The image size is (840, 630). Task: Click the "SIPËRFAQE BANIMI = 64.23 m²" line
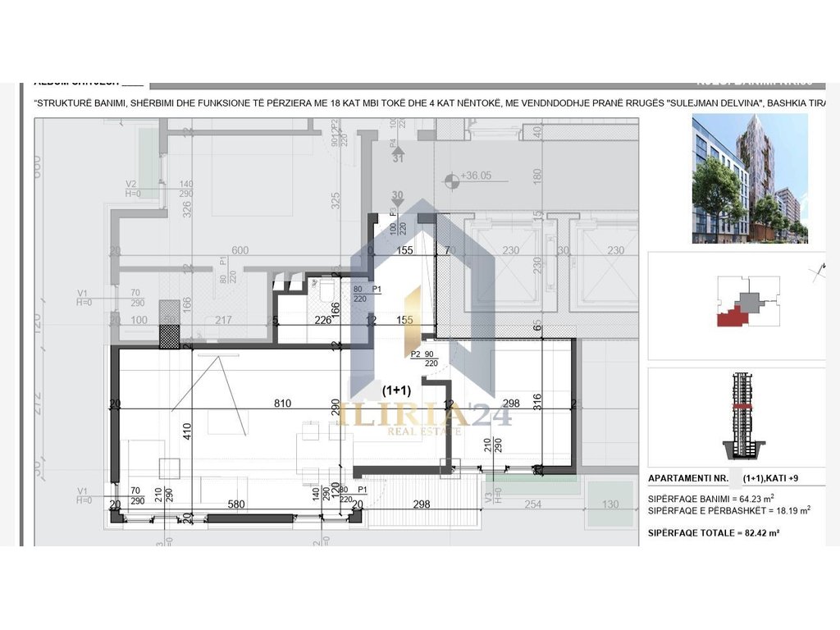(711, 499)
